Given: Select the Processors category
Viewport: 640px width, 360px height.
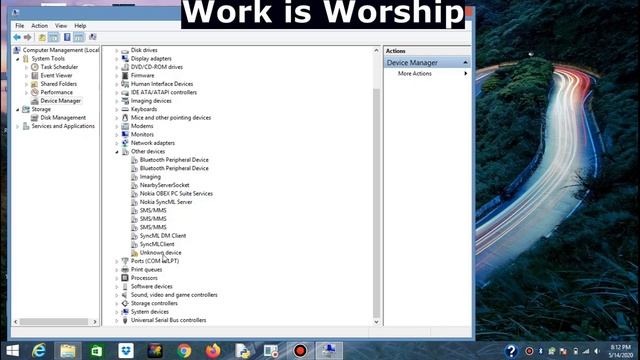Looking at the screenshot, I should pyautogui.click(x=144, y=278).
